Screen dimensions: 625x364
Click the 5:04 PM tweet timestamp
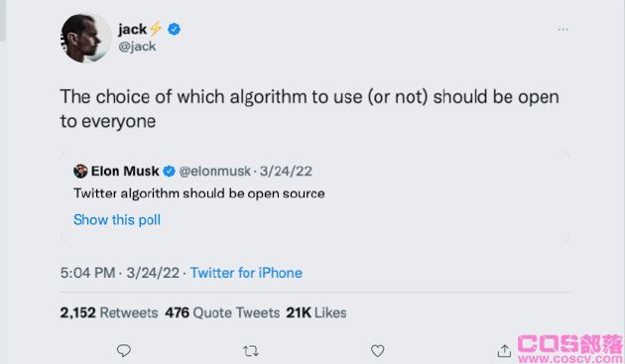point(87,273)
